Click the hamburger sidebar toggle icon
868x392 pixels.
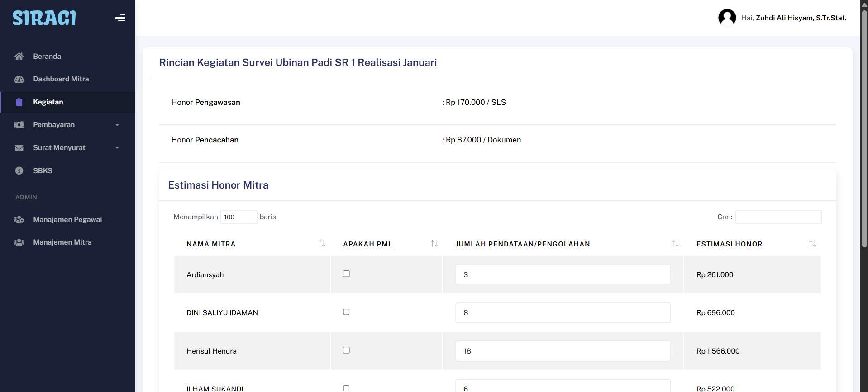(120, 18)
